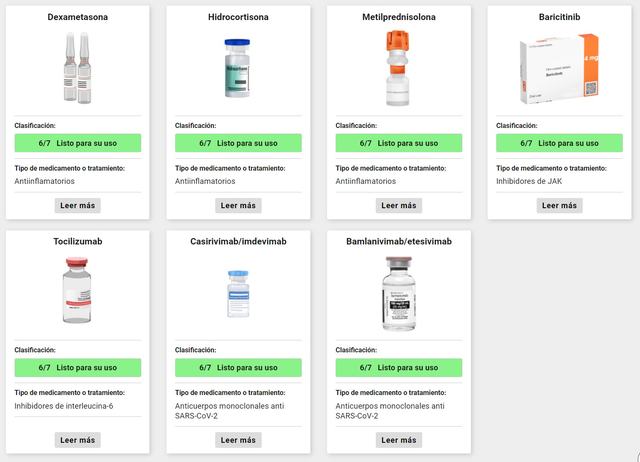Select Leer más on Bamlanivimab/etesivimab card
The image size is (640, 462).
[399, 440]
